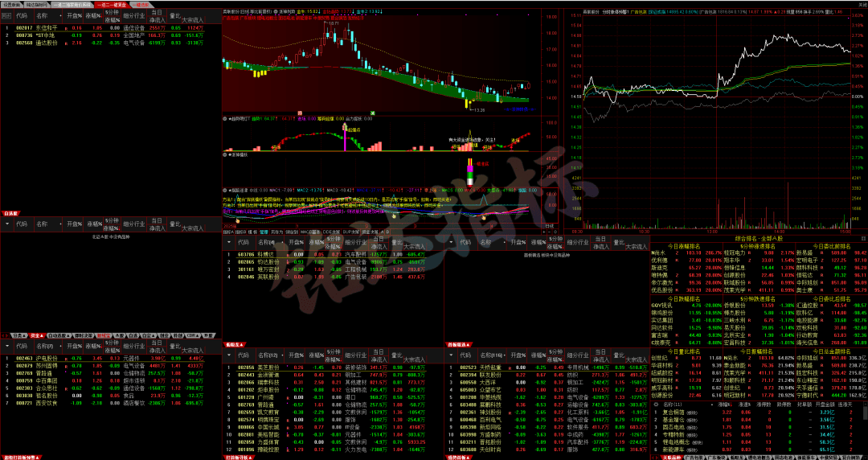Click the 昨板筛选▲ section label
The height and width of the screenshot is (460, 868).
(458, 343)
